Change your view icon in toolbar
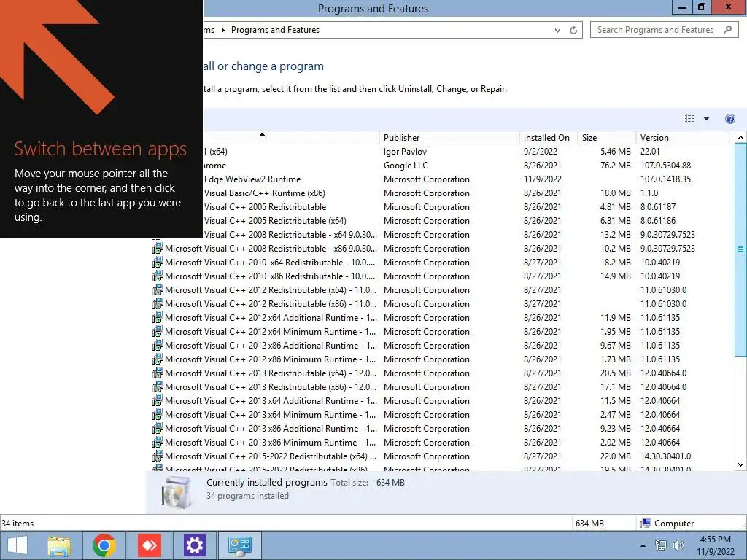The height and width of the screenshot is (560, 747). 689,119
